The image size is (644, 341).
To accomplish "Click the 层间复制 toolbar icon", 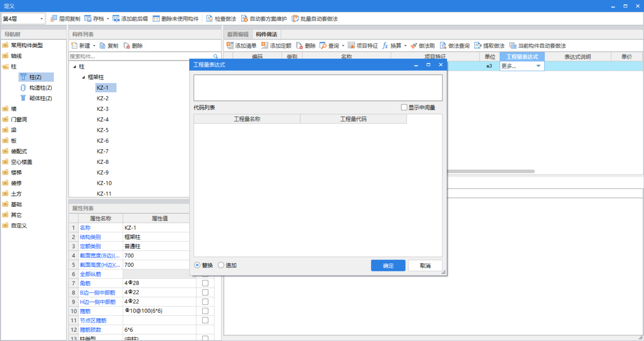I will [x=54, y=19].
